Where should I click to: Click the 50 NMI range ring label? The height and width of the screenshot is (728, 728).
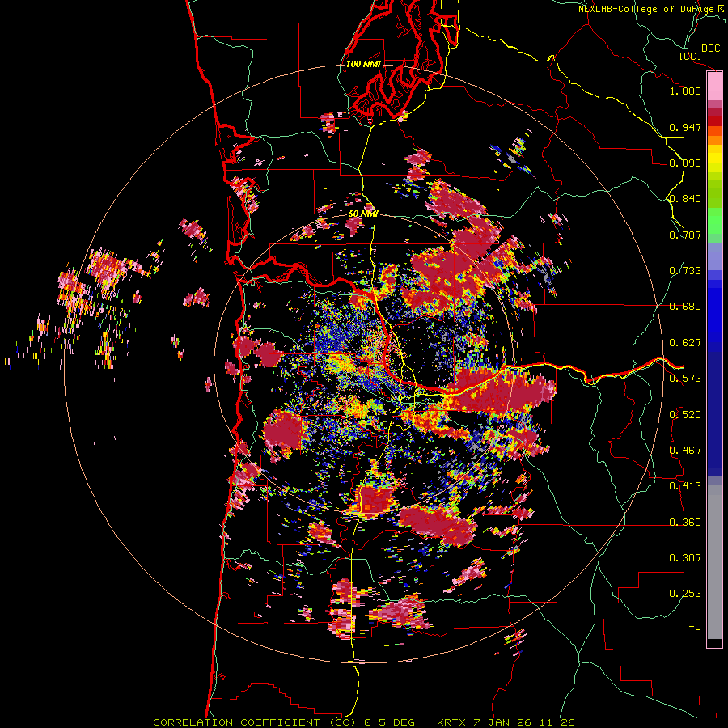363,214
